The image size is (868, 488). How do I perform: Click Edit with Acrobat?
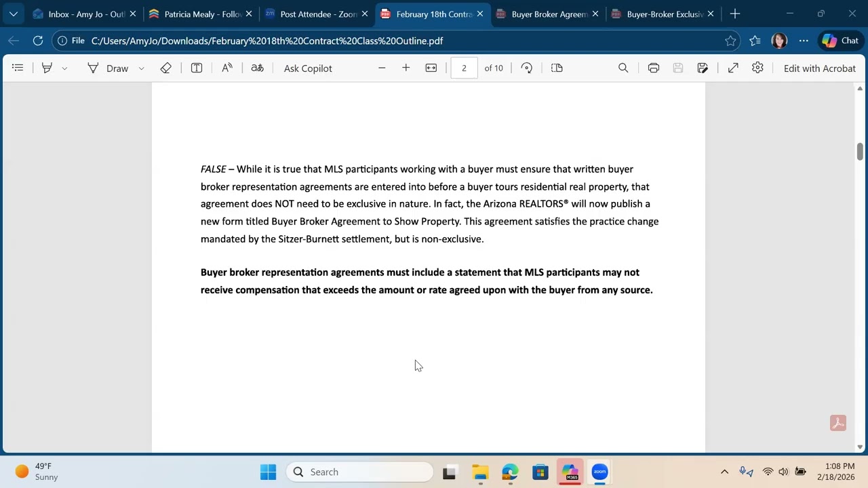[819, 68]
